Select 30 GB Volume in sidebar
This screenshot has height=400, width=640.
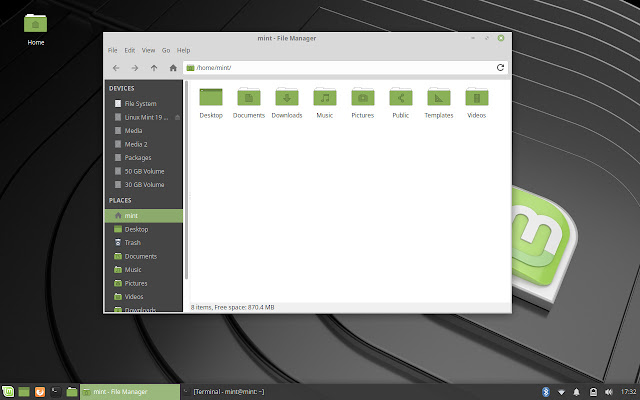pyautogui.click(x=144, y=184)
